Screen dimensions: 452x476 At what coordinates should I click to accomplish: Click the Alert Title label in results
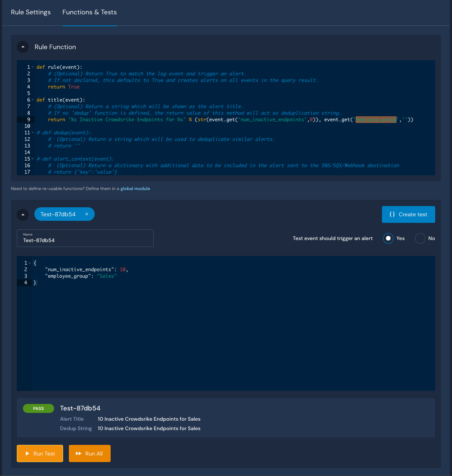72,419
